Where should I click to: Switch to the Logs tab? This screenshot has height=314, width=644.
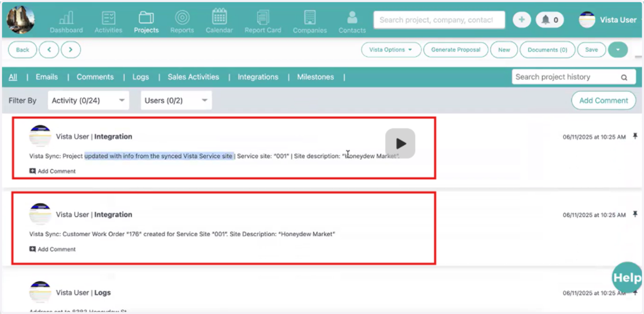tap(141, 77)
